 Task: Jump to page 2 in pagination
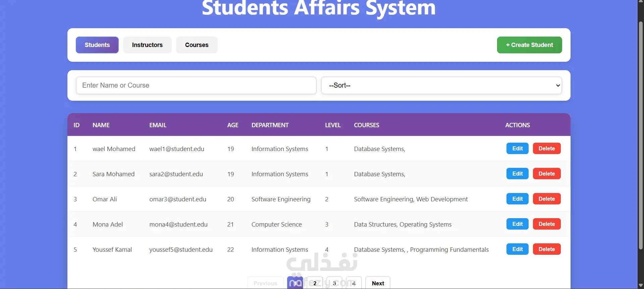[315, 283]
